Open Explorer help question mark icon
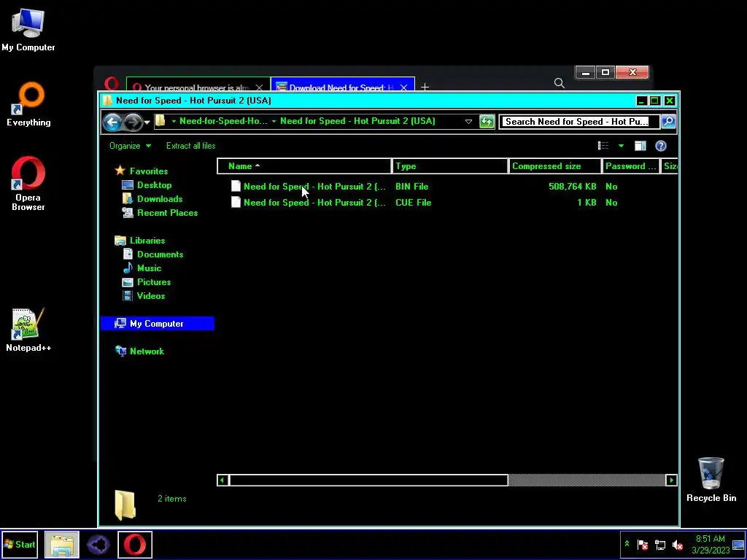This screenshot has height=560, width=747. (x=660, y=146)
